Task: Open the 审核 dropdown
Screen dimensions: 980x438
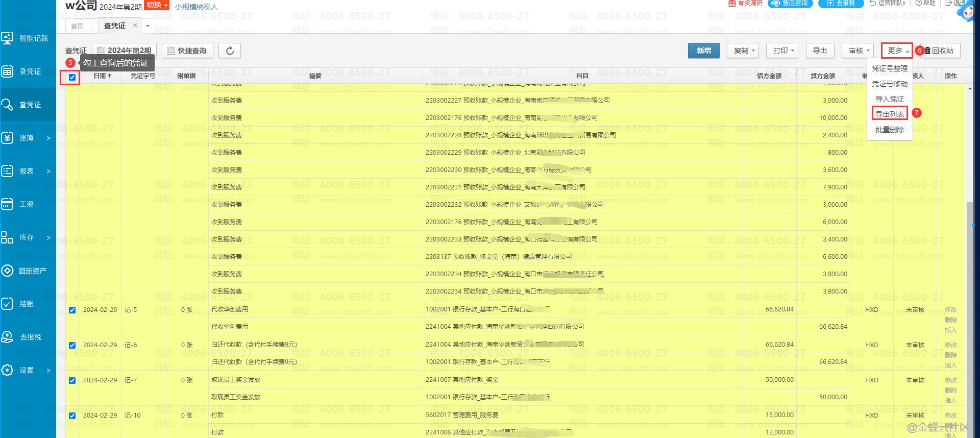Action: click(857, 51)
